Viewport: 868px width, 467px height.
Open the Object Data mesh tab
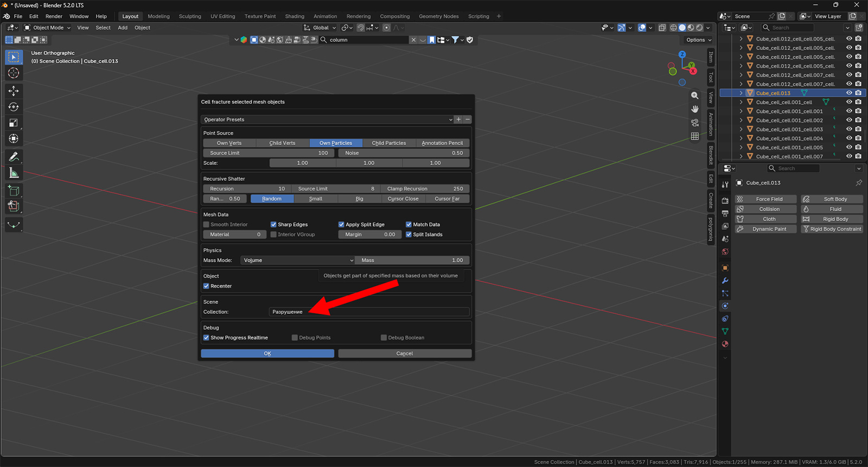click(725, 331)
